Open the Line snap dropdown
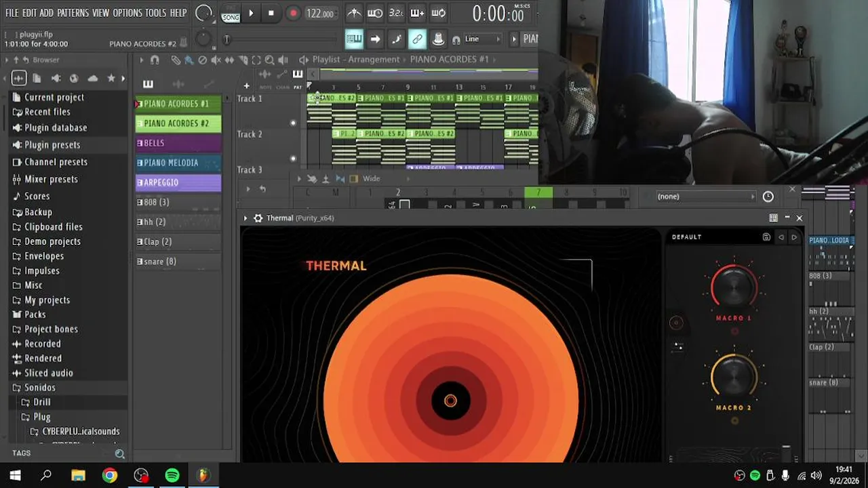The width and height of the screenshot is (868, 488). pyautogui.click(x=482, y=39)
